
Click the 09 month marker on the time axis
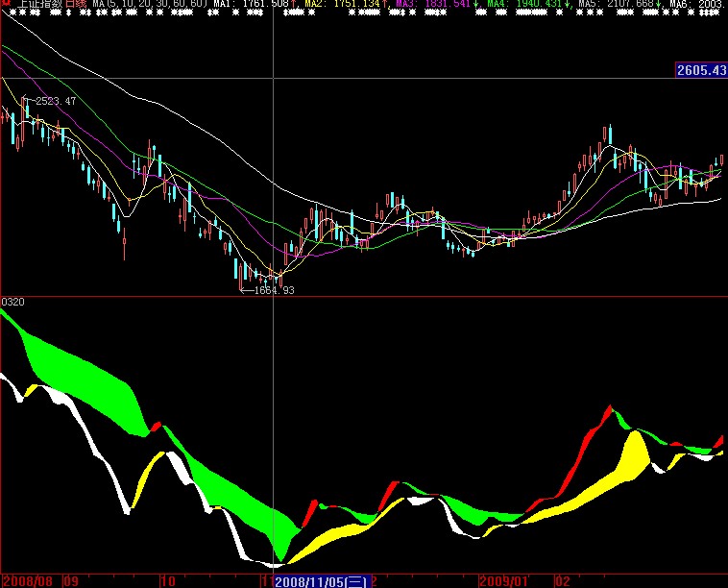tap(71, 581)
